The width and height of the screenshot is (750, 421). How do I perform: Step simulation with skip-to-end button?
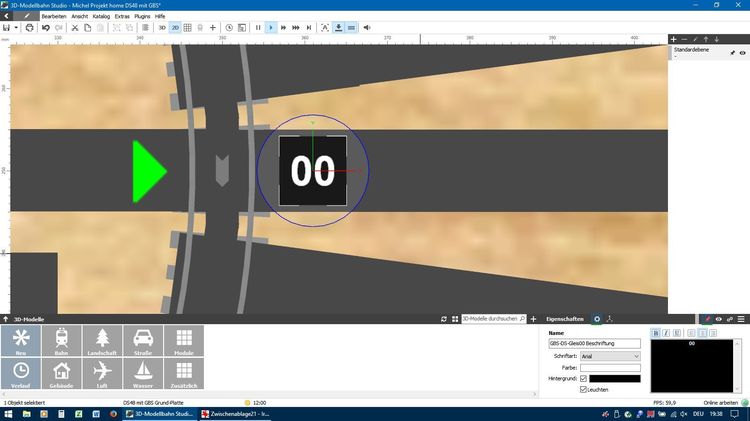309,28
